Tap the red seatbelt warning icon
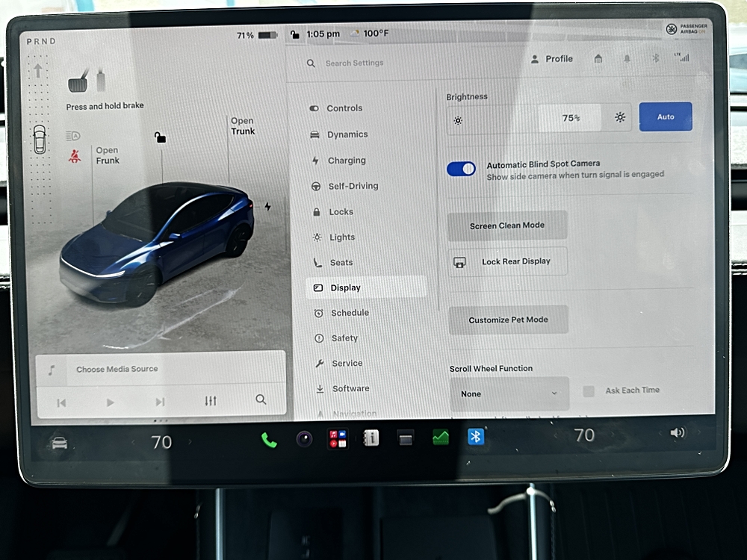Viewport: 747px width, 560px height. pyautogui.click(x=74, y=156)
